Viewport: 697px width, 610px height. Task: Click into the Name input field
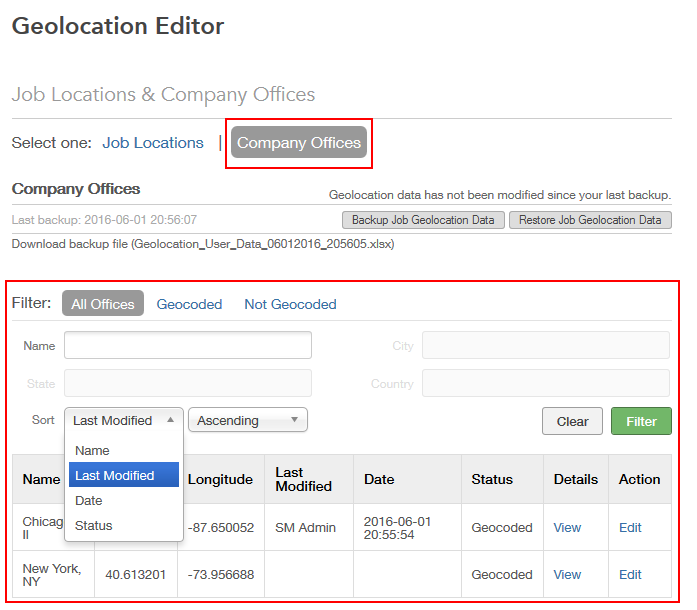[x=188, y=346]
